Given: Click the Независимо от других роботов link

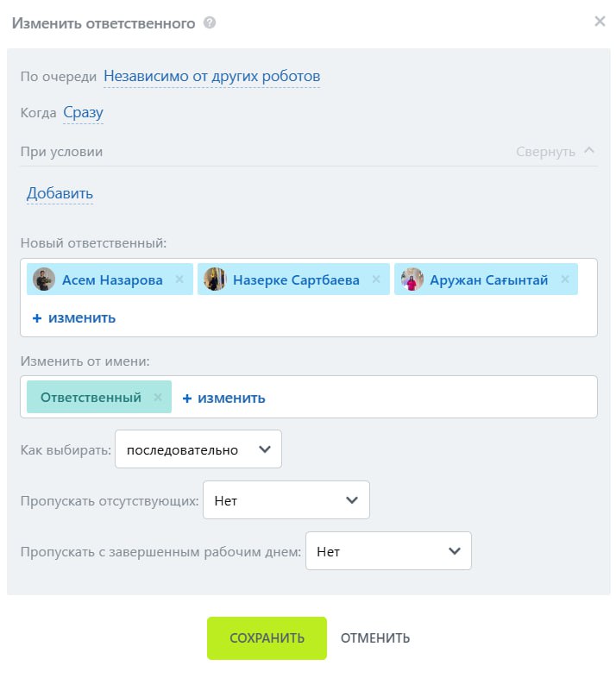Looking at the screenshot, I should pos(211,77).
